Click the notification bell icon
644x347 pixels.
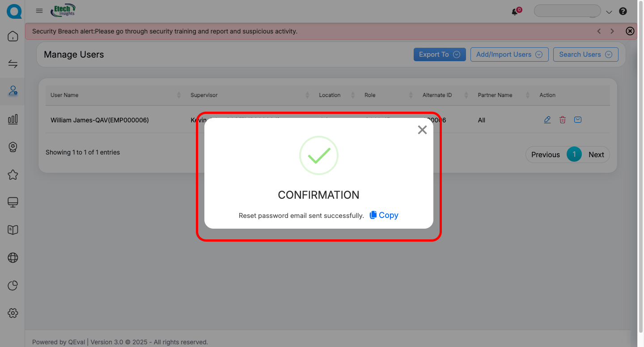point(515,12)
